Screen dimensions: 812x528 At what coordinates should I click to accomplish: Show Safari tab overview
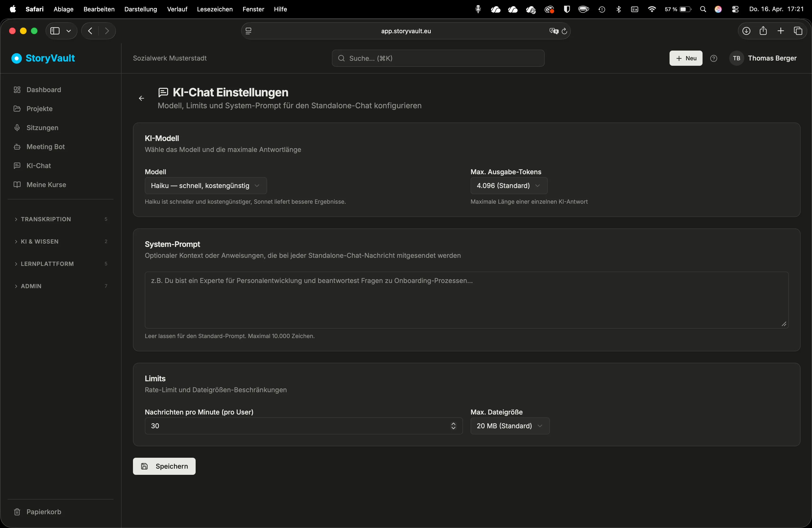798,31
